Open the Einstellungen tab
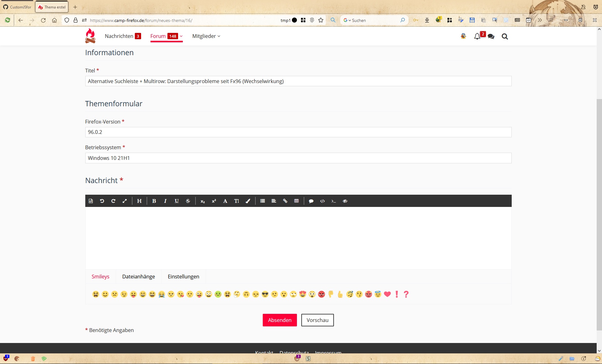Screen dimensions: 602x364 click(183, 277)
